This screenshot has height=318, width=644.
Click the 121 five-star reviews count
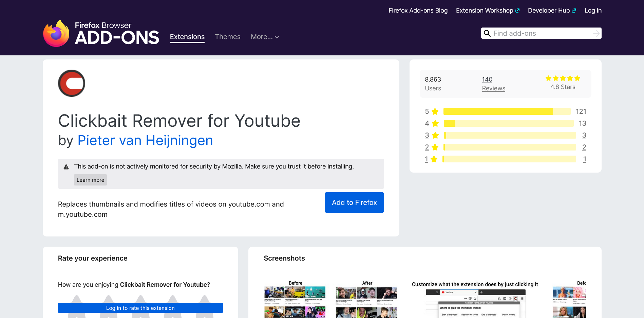581,111
